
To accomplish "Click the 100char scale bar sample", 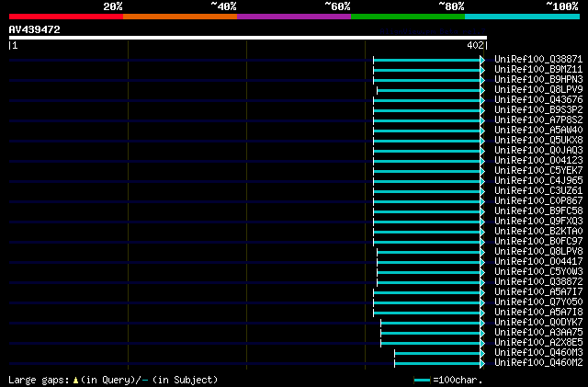I will 422,381.
